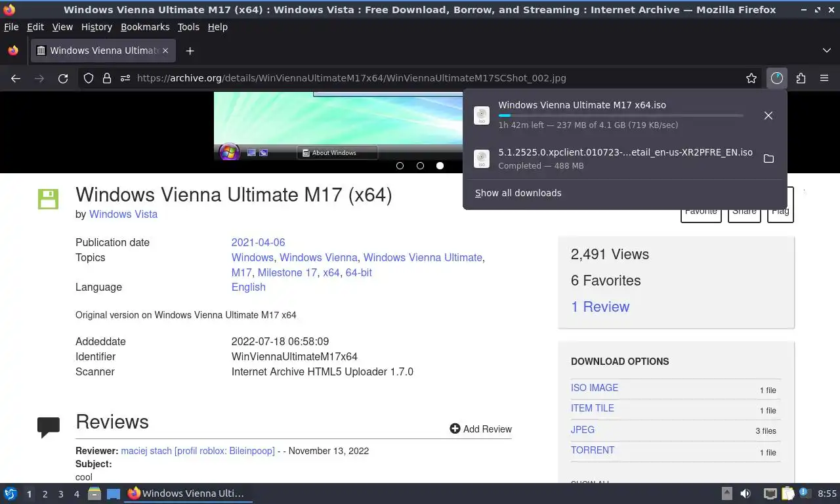Open the Windows Vista uploader link
840x504 pixels.
click(123, 214)
